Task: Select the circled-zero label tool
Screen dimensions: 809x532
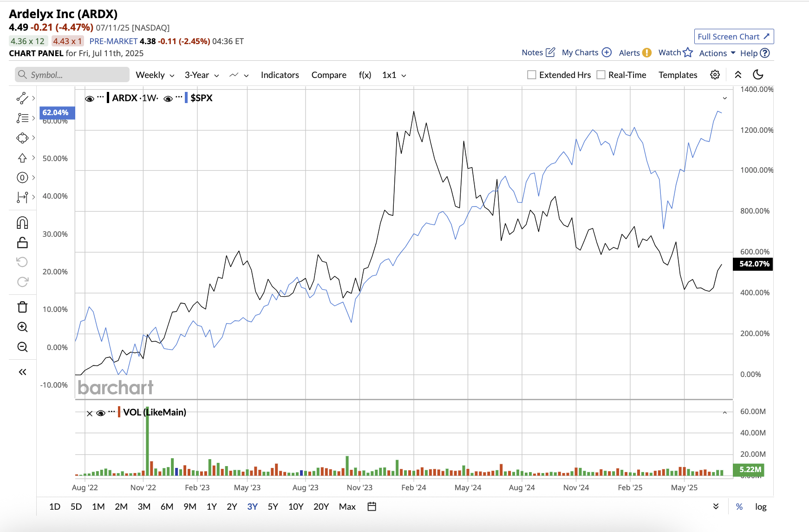Action: click(22, 177)
